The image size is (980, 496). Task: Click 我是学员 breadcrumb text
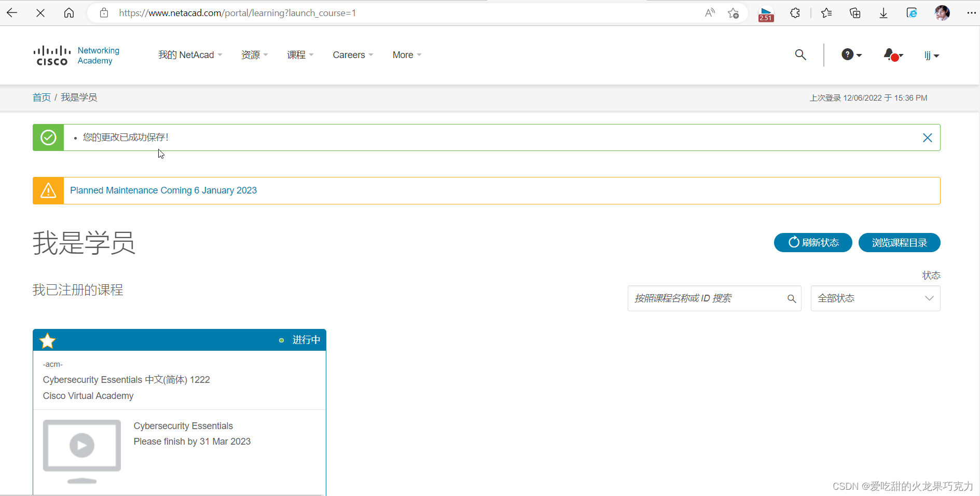point(79,98)
